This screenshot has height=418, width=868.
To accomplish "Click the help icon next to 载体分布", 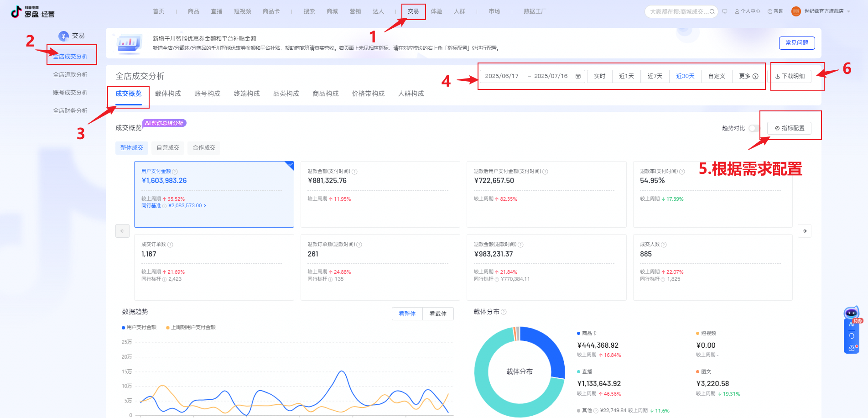I will [504, 312].
